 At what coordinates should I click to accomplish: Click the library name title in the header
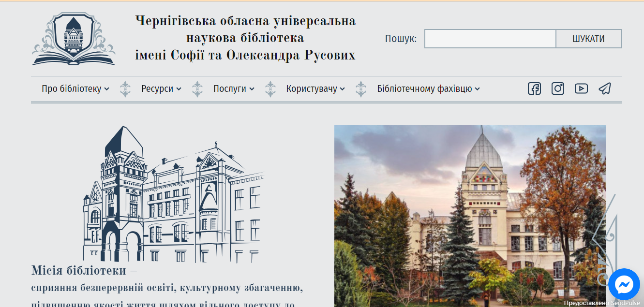tap(245, 38)
